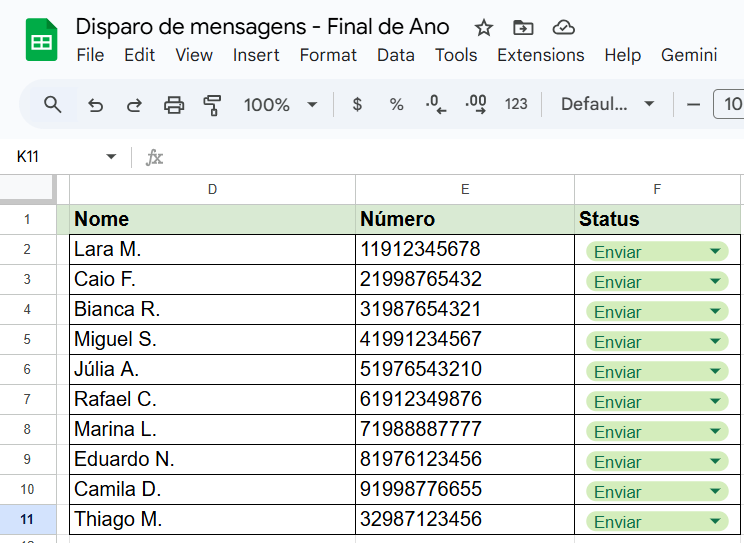
Task: Select cell containing Thiago M.
Action: click(212, 520)
